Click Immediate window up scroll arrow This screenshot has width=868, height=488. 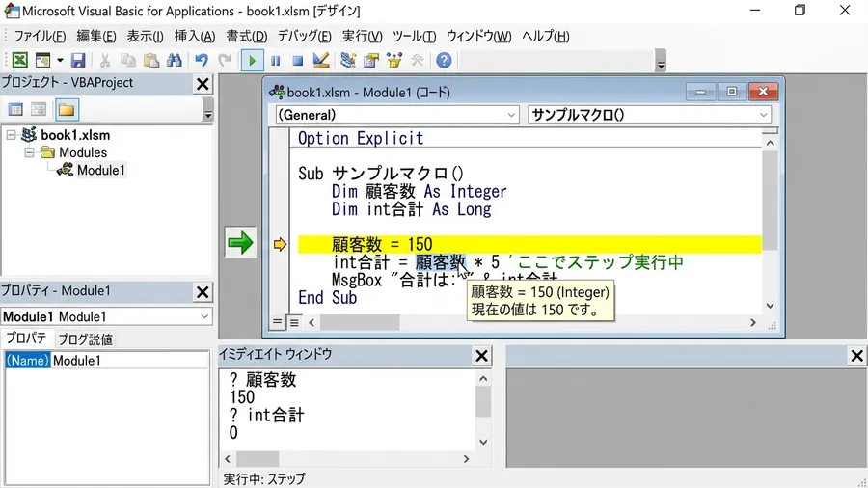[x=483, y=378]
